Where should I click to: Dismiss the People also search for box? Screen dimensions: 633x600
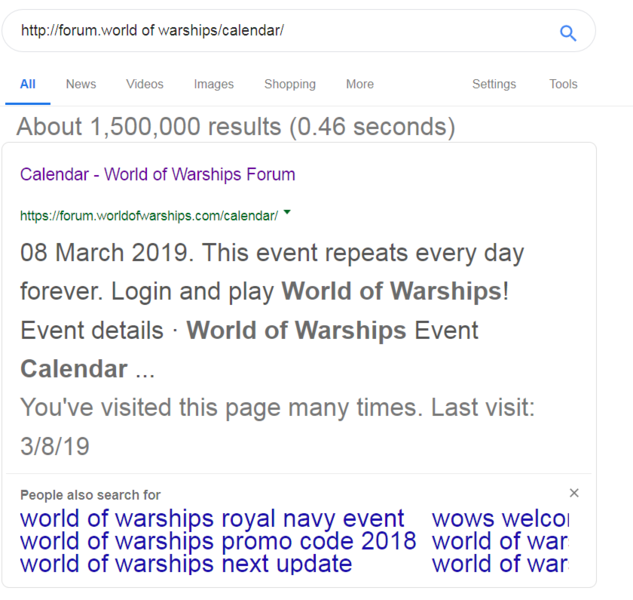574,493
